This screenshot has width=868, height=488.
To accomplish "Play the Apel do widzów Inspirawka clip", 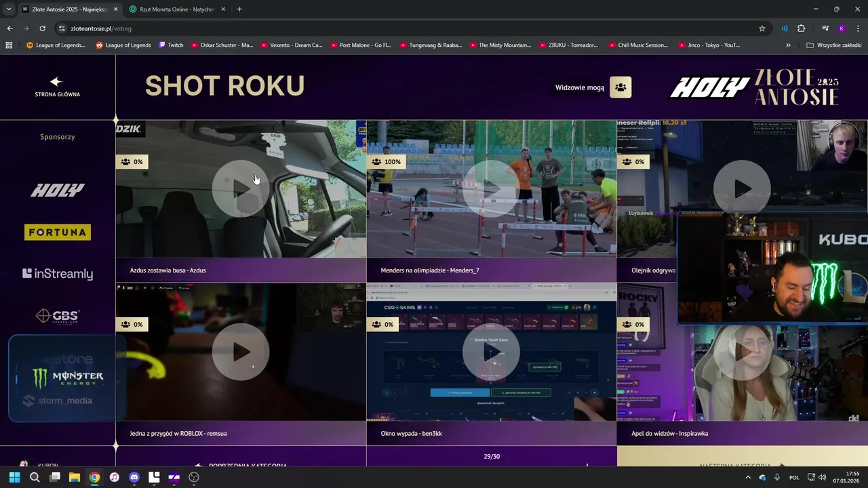I will (x=742, y=352).
